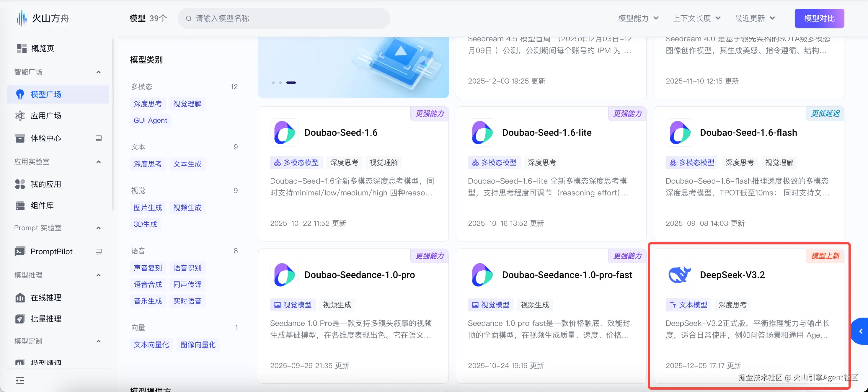Open 组件库 icon in sidebar
868x392 pixels.
pos(20,206)
